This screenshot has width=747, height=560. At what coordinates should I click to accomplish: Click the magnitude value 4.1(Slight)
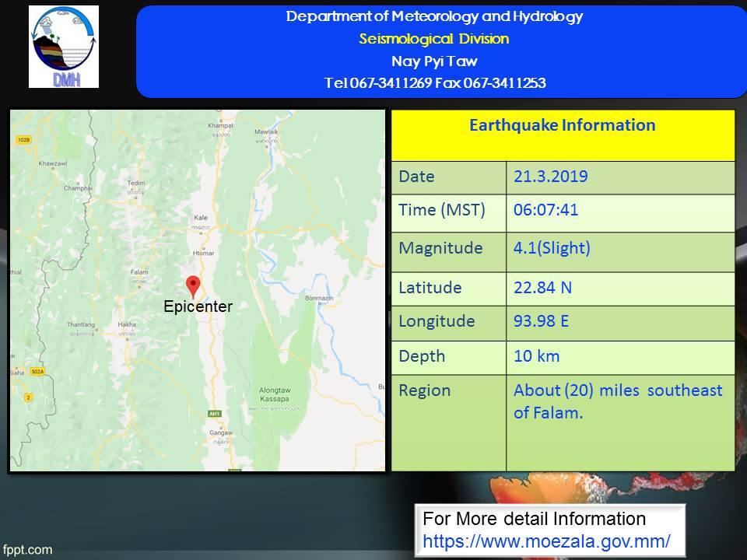[552, 249]
